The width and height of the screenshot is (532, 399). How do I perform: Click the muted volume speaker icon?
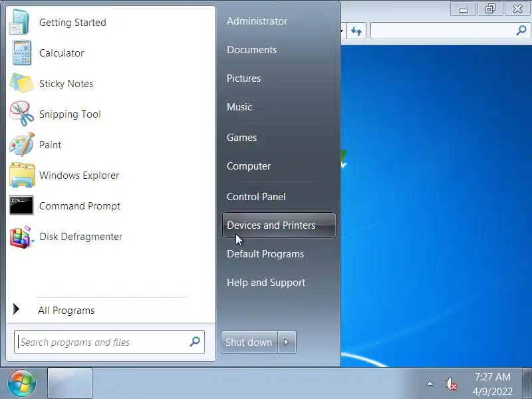(x=451, y=384)
